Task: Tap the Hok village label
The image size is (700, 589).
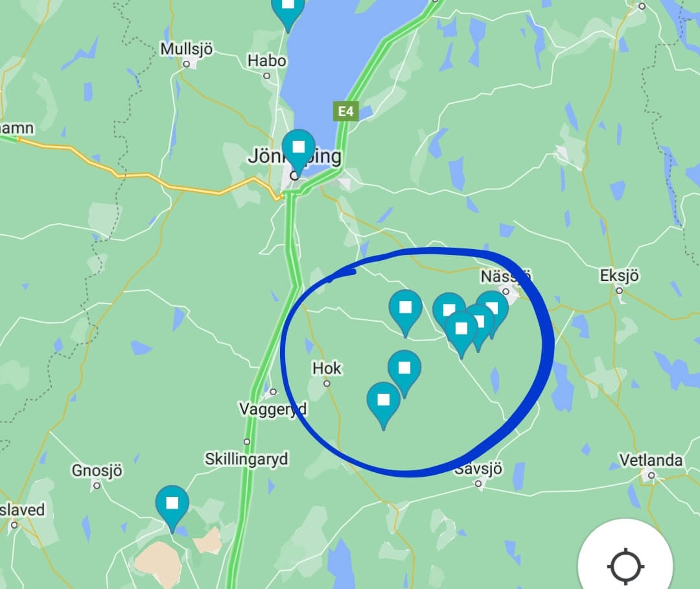Action: (327, 368)
